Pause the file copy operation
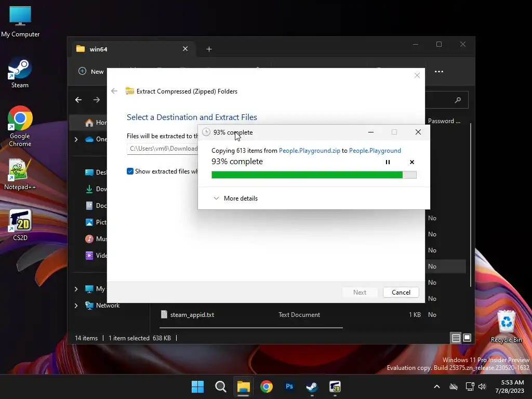Image resolution: width=532 pixels, height=399 pixels. tap(388, 162)
